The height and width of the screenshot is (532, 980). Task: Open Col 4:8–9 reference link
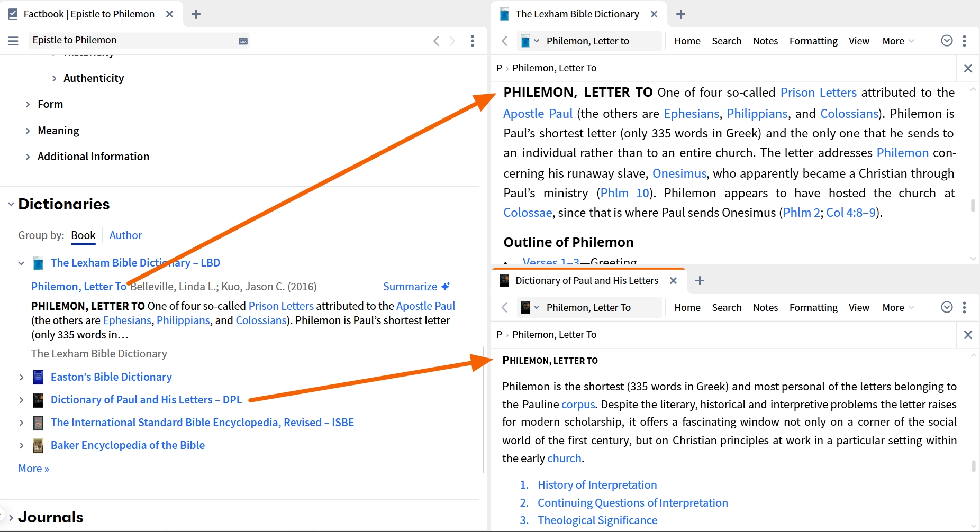[851, 213]
